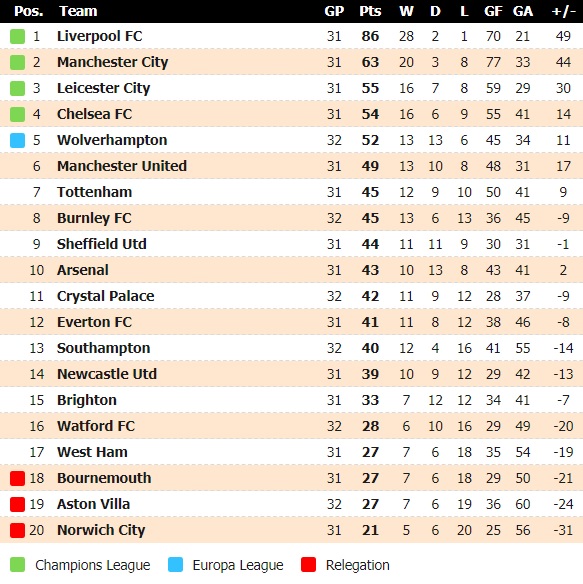Open the Manchester United team link

(x=122, y=166)
